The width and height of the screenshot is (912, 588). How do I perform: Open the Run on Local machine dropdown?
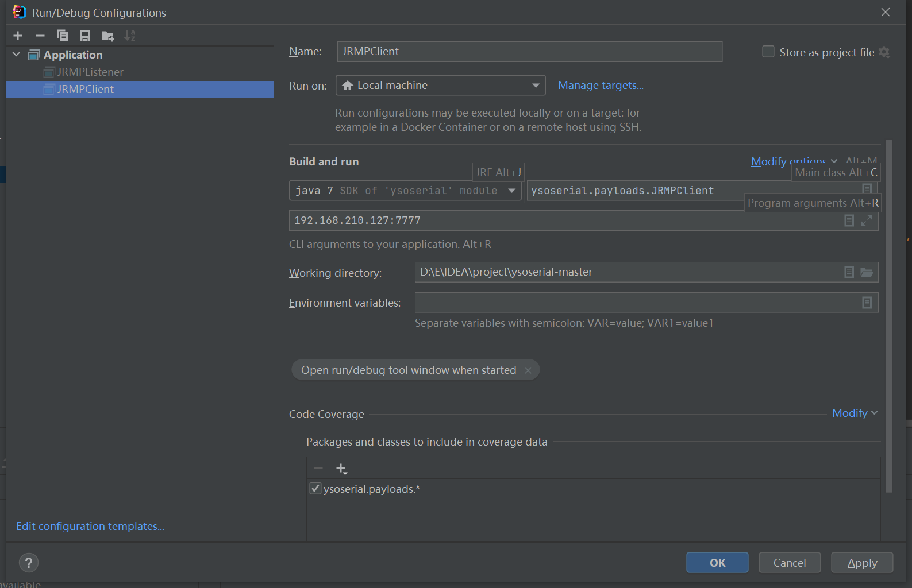point(441,86)
